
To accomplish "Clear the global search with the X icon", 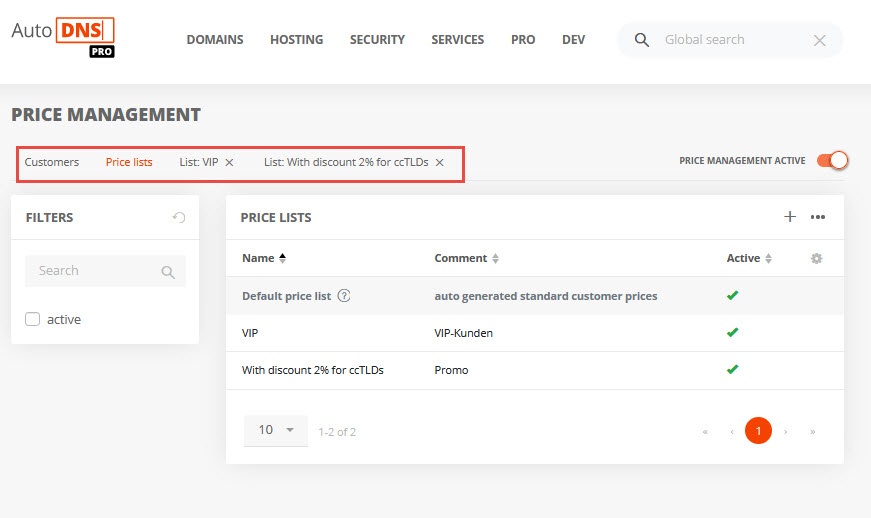I will (819, 40).
